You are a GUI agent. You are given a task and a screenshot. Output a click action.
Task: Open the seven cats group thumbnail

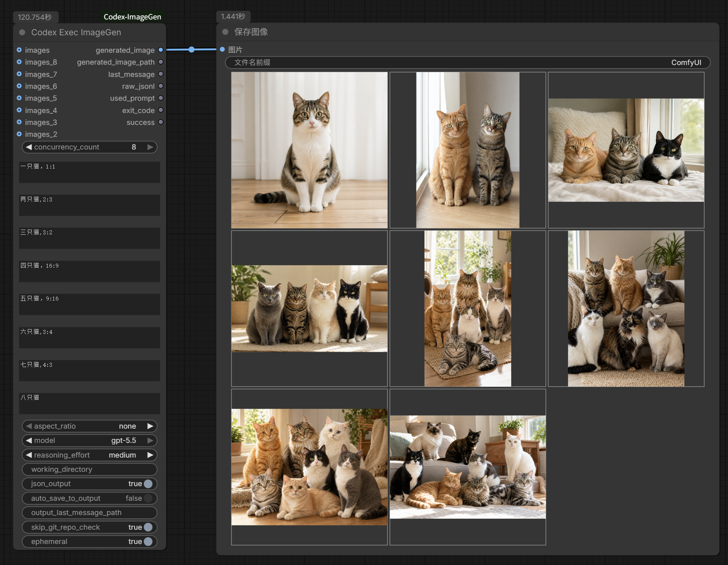(x=310, y=467)
